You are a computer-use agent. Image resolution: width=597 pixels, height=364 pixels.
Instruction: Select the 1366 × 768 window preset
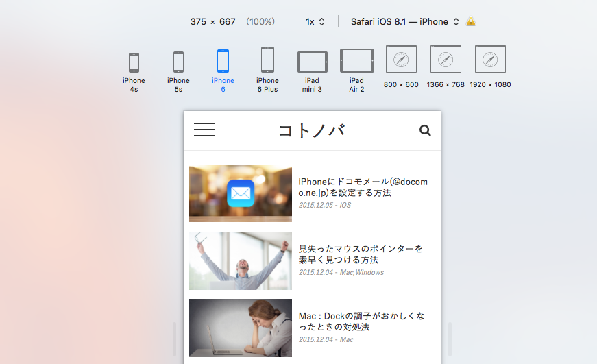point(446,59)
